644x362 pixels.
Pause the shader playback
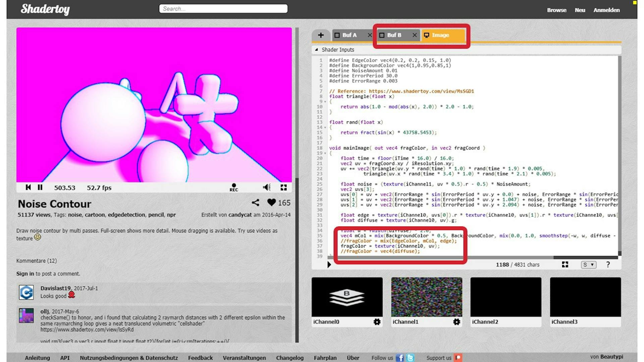pos(40,188)
